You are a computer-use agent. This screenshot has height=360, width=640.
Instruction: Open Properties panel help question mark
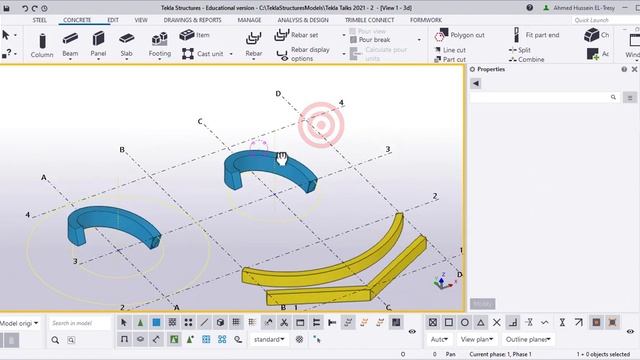tap(624, 69)
